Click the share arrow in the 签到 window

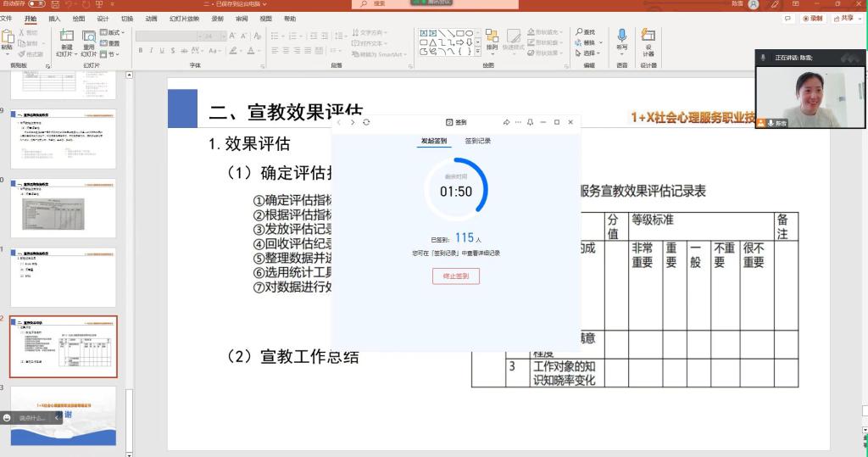pyautogui.click(x=506, y=122)
